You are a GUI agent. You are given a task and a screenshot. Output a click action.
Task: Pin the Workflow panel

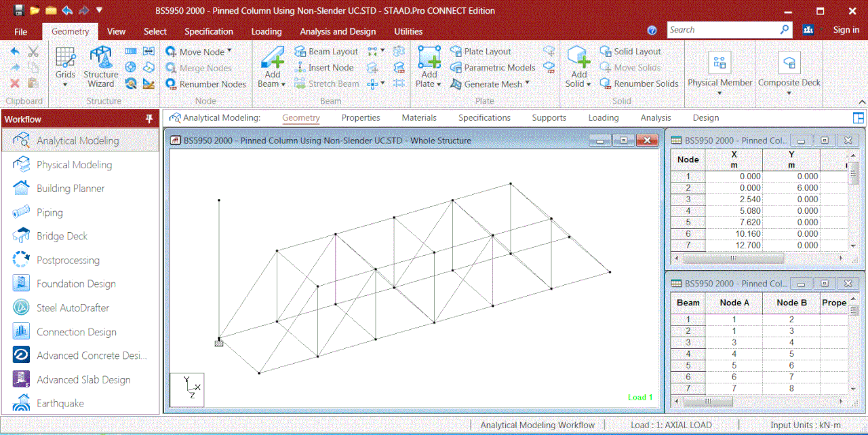click(x=149, y=119)
